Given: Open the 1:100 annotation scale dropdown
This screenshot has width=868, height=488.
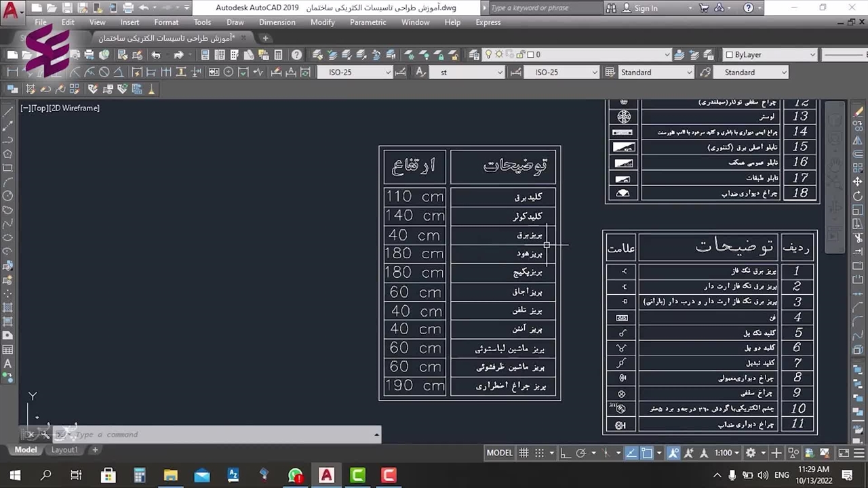Looking at the screenshot, I should [x=727, y=453].
